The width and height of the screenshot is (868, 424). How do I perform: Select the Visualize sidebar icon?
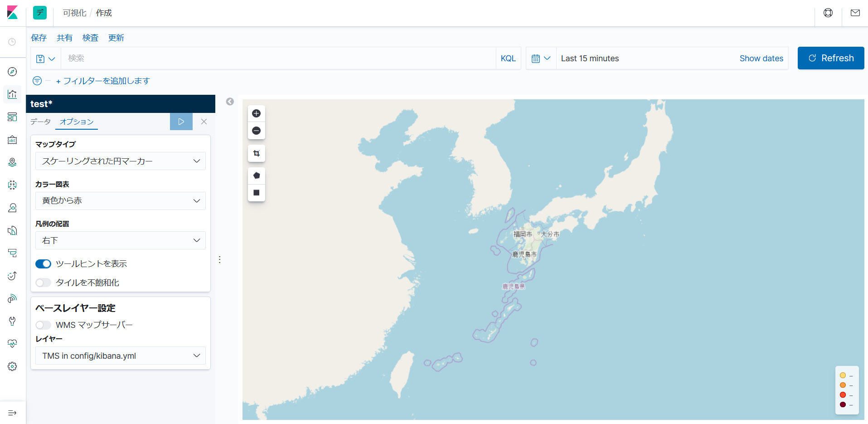[x=12, y=94]
